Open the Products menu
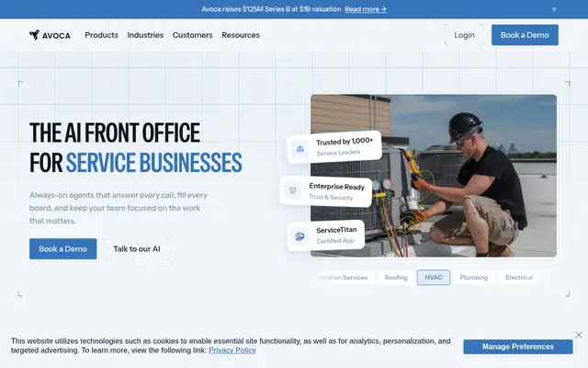This screenshot has height=368, width=588. [101, 35]
